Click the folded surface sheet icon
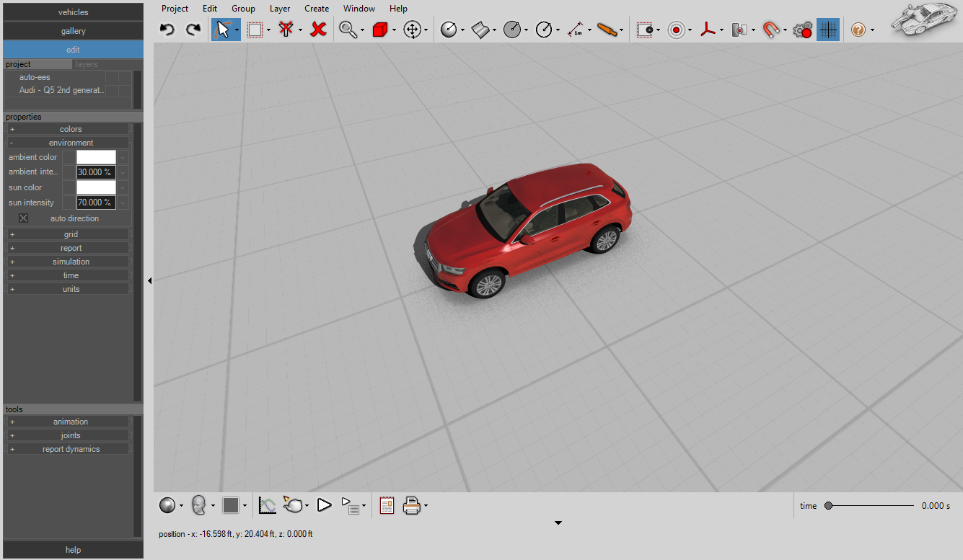 click(481, 30)
